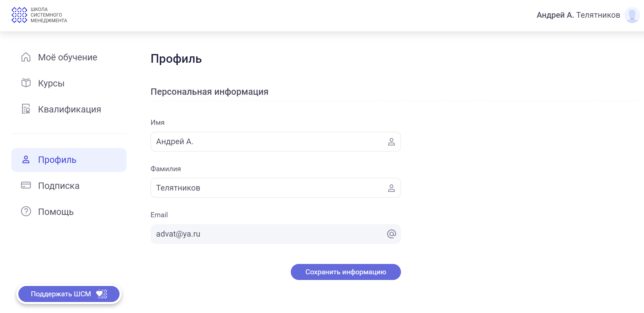This screenshot has width=644, height=313.
Task: Focus the Имя input containing Андрей А.
Action: pyautogui.click(x=267, y=142)
